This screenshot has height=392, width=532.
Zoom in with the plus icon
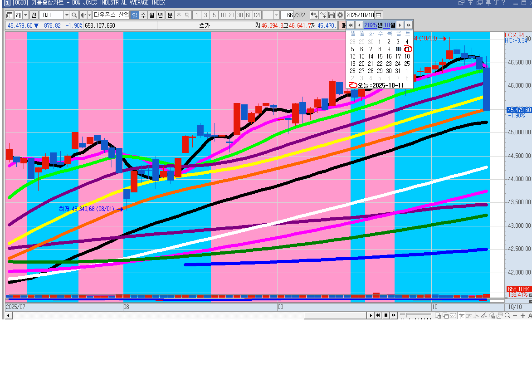click(523, 316)
